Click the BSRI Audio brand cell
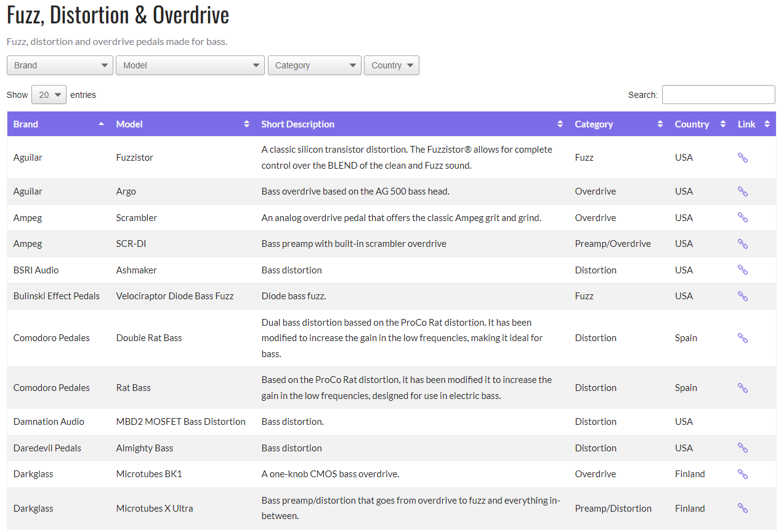 point(36,270)
